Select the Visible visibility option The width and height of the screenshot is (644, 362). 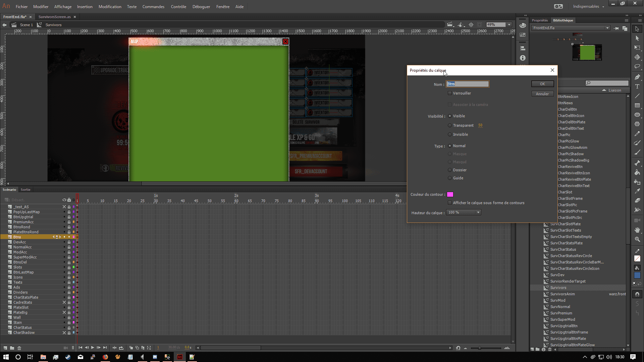(450, 116)
